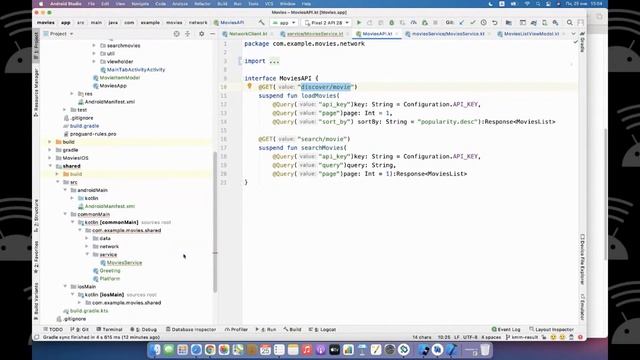Screen dimensions: 640x360
Task: Open Finder from the Dock
Action: 155,350
